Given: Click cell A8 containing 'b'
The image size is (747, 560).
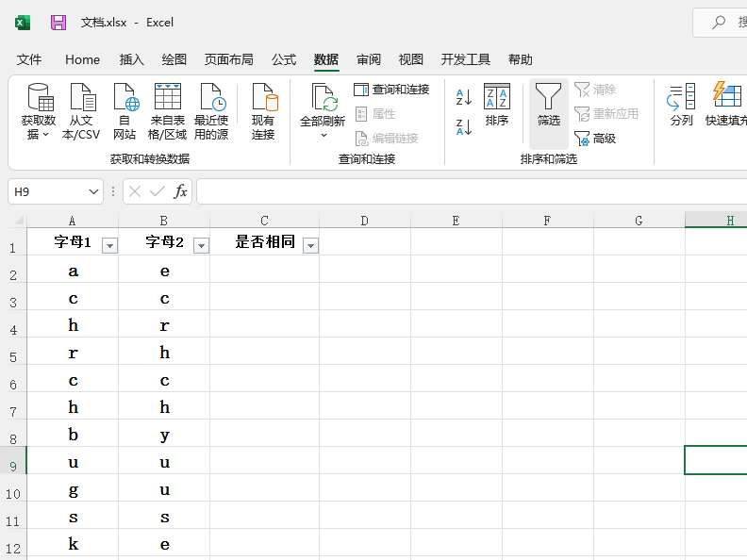Looking at the screenshot, I should [73, 433].
